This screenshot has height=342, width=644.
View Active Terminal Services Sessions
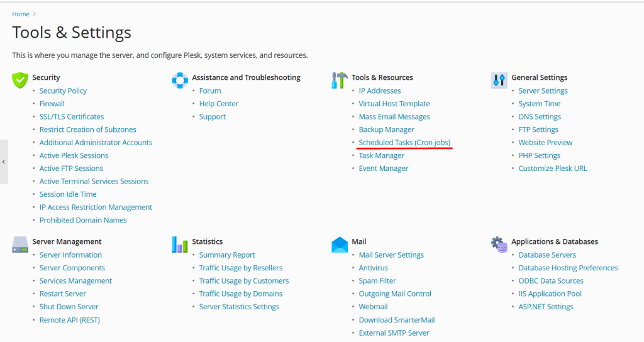tap(94, 181)
